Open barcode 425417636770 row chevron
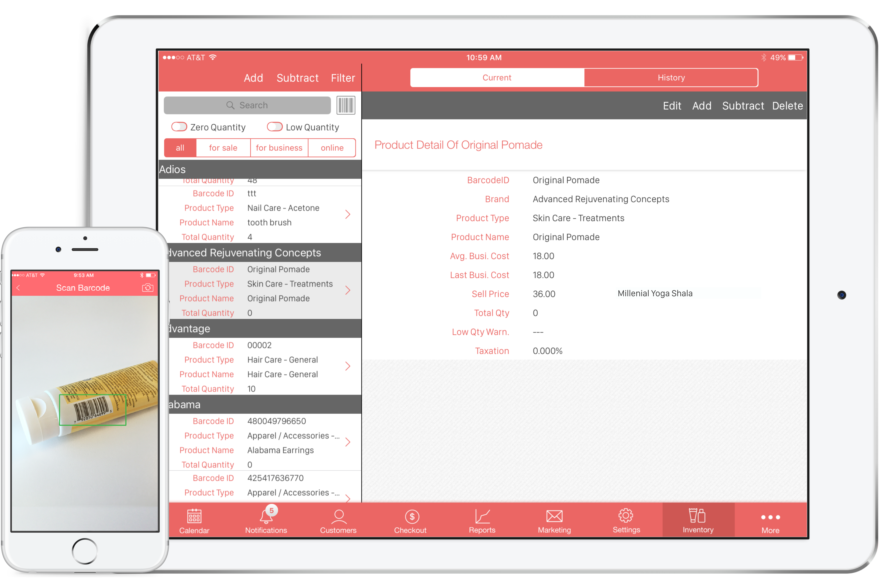 pyautogui.click(x=348, y=498)
